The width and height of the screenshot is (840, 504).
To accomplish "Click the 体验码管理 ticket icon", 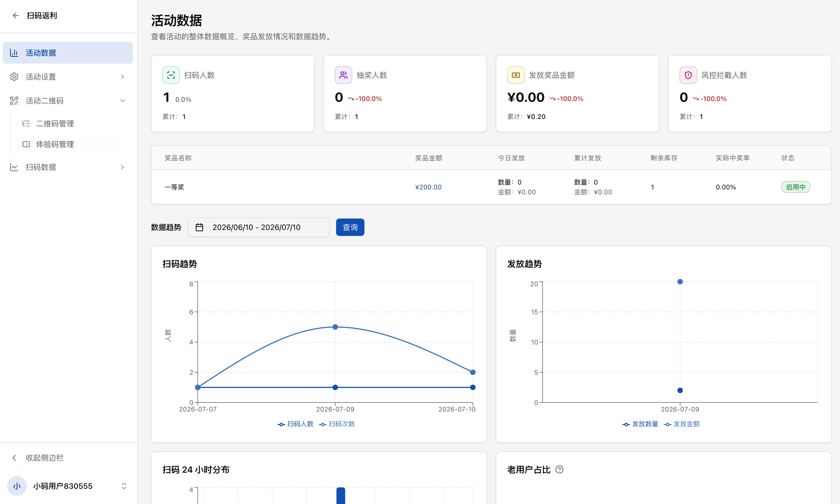I will pyautogui.click(x=26, y=144).
